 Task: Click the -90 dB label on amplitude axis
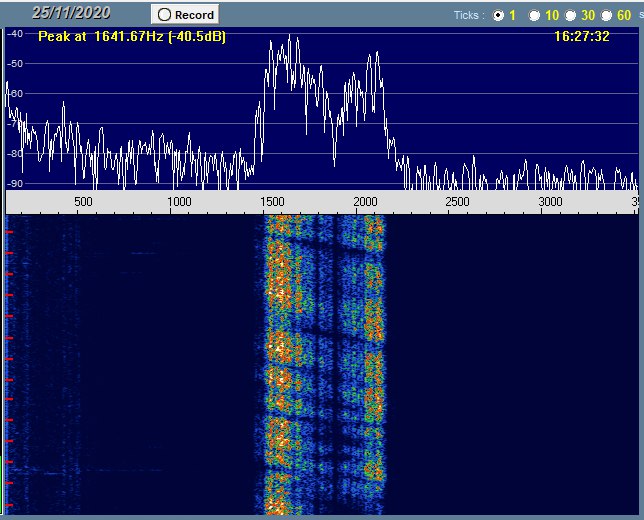pyautogui.click(x=14, y=184)
